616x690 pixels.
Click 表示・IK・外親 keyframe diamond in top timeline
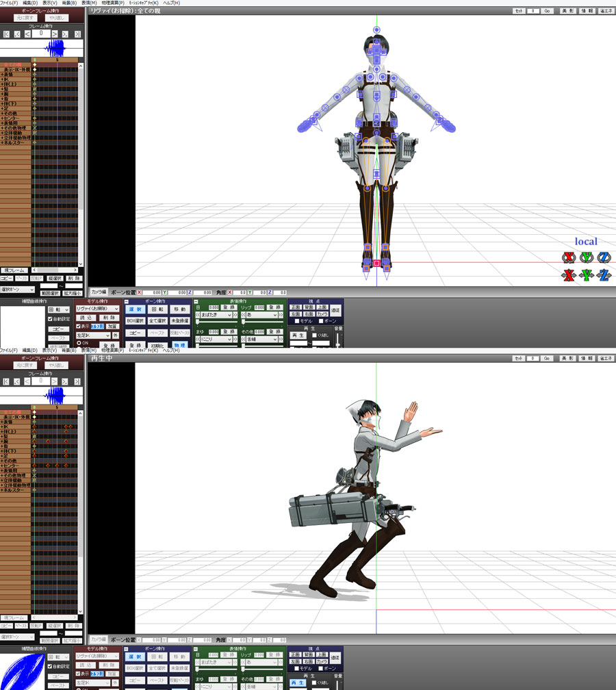[34, 70]
